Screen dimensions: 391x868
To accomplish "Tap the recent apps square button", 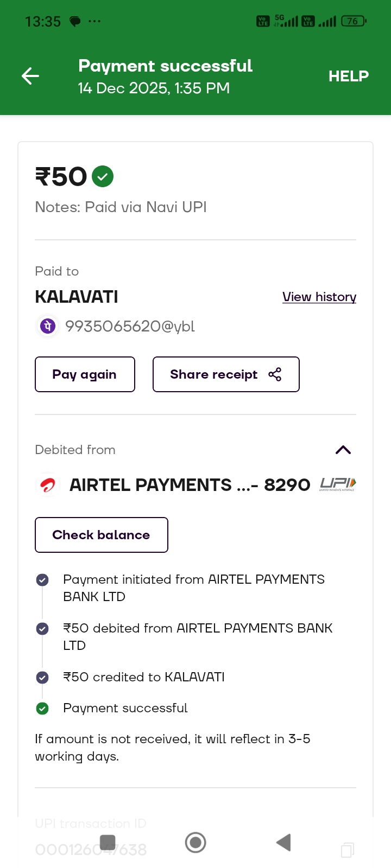I will pyautogui.click(x=108, y=843).
